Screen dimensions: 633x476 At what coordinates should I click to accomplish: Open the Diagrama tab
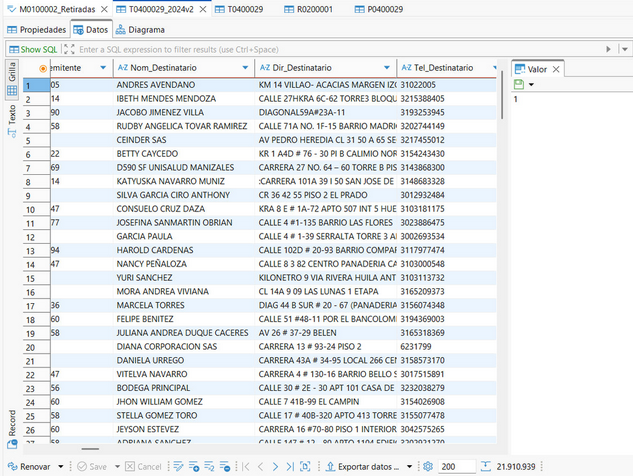(139, 30)
